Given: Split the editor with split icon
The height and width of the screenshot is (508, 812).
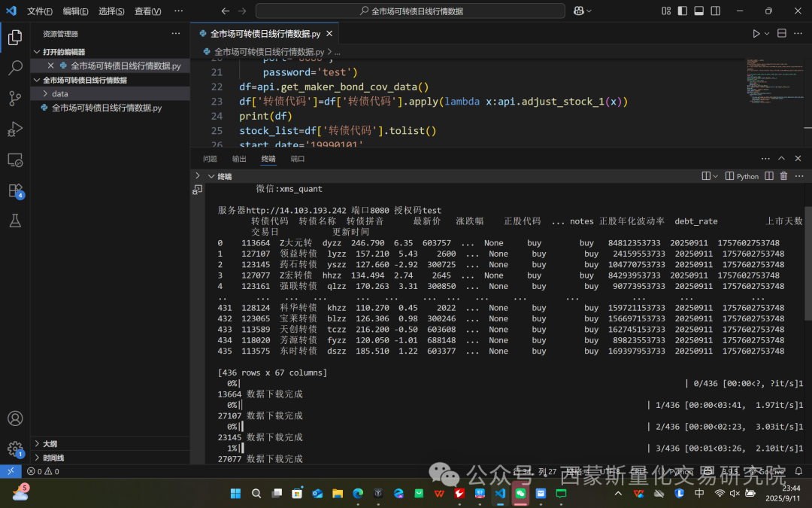Looking at the screenshot, I should pyautogui.click(x=781, y=33).
